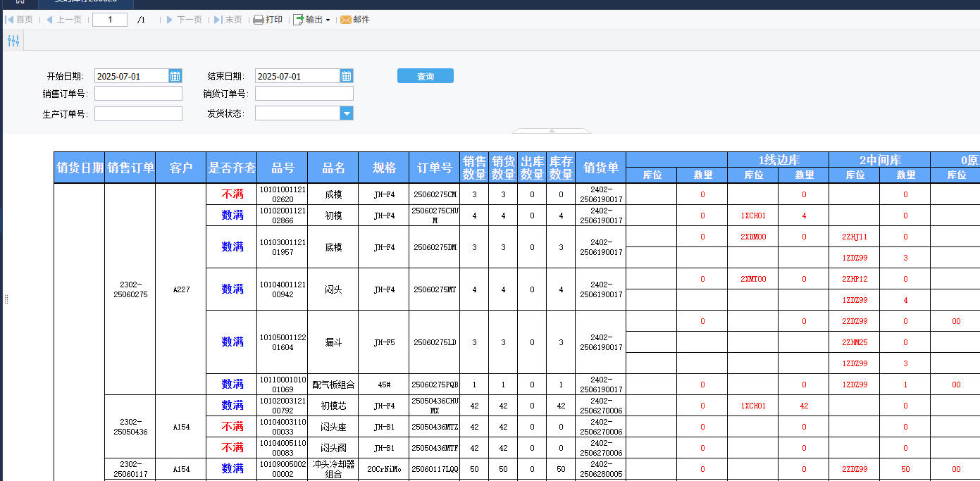Click the 1线边库 group header
The width and height of the screenshot is (980, 481).
(x=779, y=160)
